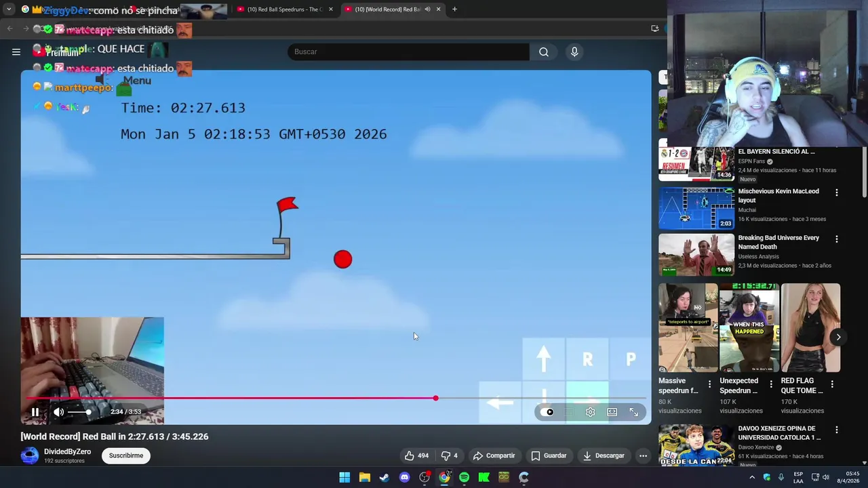Subscribe using the Suscribirme button
Screen dimensions: 868x488
(126, 455)
